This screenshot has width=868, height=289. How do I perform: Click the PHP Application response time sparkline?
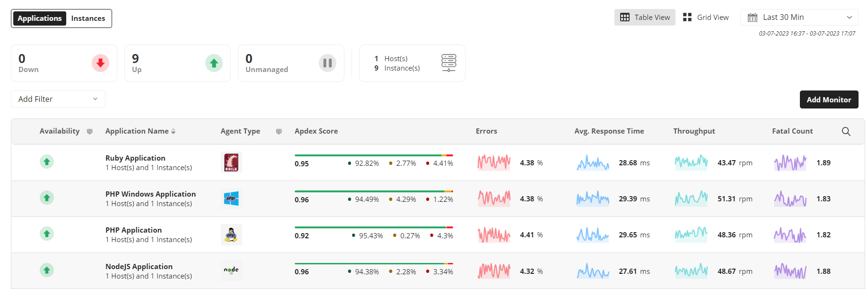pos(593,235)
